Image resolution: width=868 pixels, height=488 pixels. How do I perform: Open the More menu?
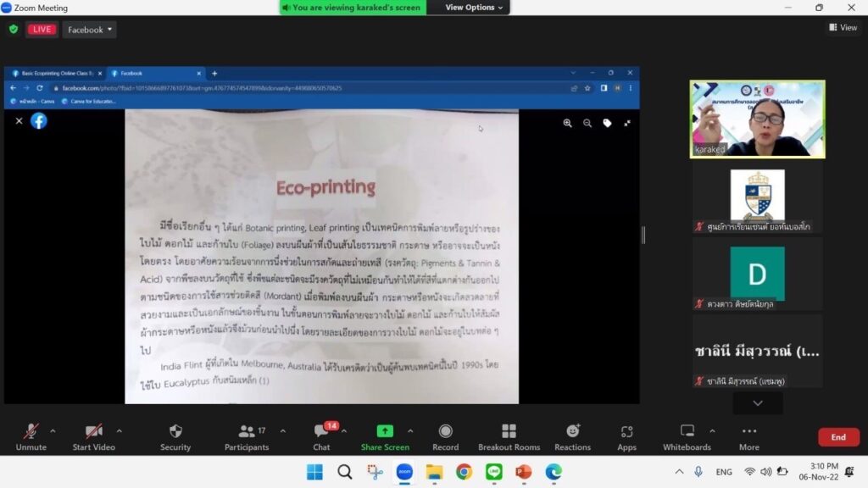pyautogui.click(x=748, y=436)
